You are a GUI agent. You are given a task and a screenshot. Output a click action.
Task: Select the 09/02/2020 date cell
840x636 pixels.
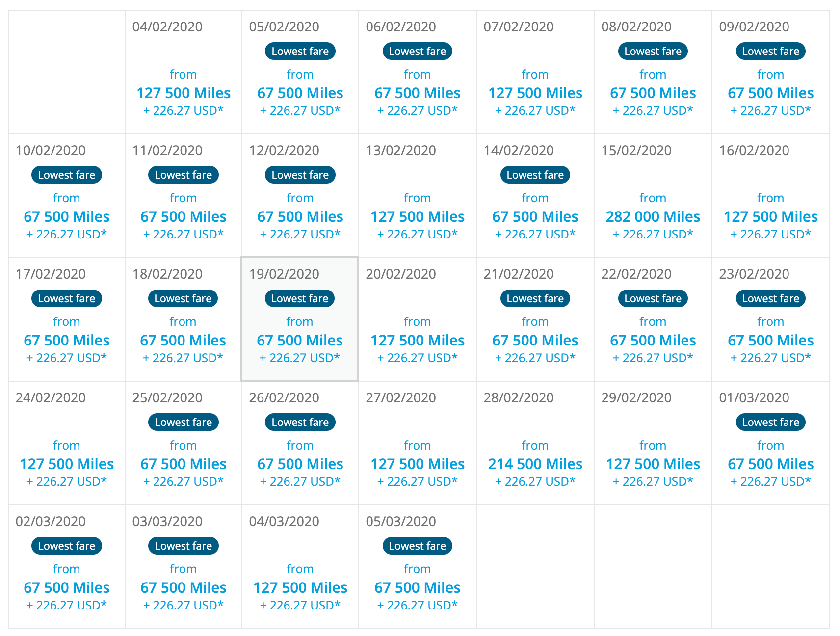tap(770, 73)
